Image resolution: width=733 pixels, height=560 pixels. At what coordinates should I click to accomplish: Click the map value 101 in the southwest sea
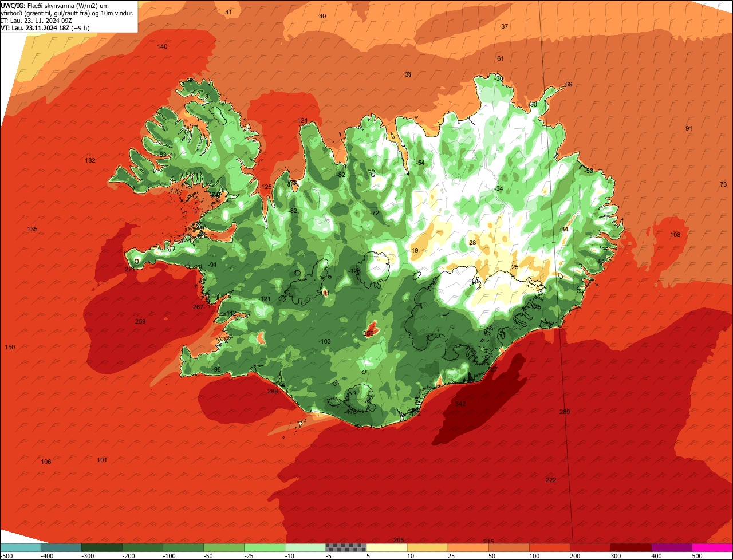[102, 460]
